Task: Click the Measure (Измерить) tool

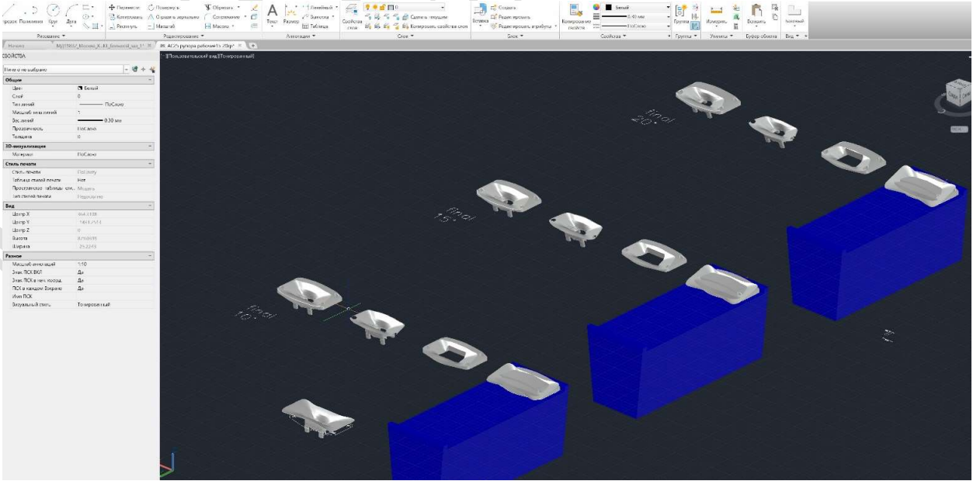Action: tap(716, 15)
